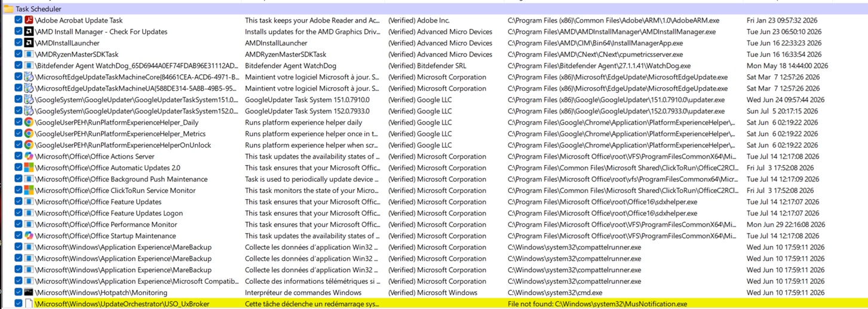868x309 pixels.
Task: Click publisher '(Verified) Microsoft Windows'
Action: (433, 293)
